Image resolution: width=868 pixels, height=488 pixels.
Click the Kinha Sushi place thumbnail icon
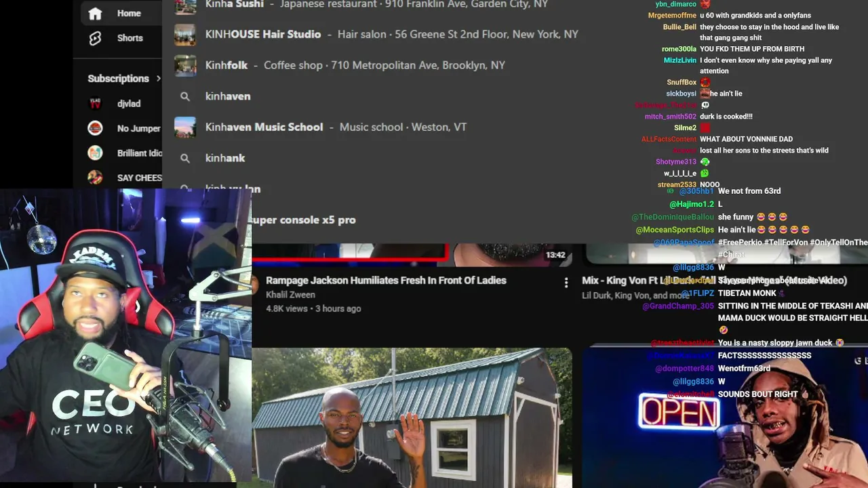tap(185, 5)
